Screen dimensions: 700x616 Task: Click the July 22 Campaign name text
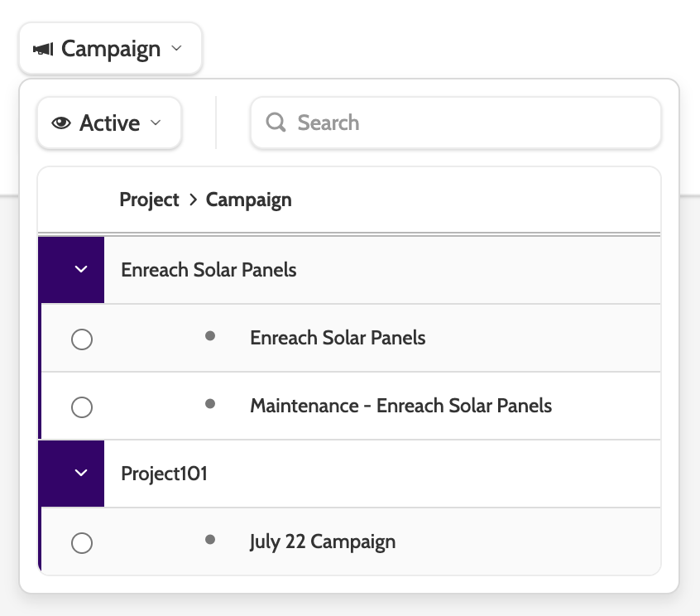point(323,541)
